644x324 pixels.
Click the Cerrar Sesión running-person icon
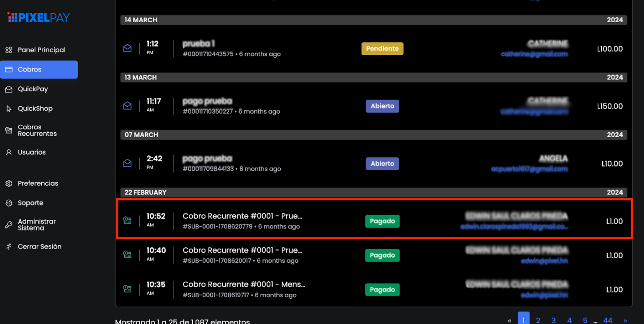coord(9,246)
